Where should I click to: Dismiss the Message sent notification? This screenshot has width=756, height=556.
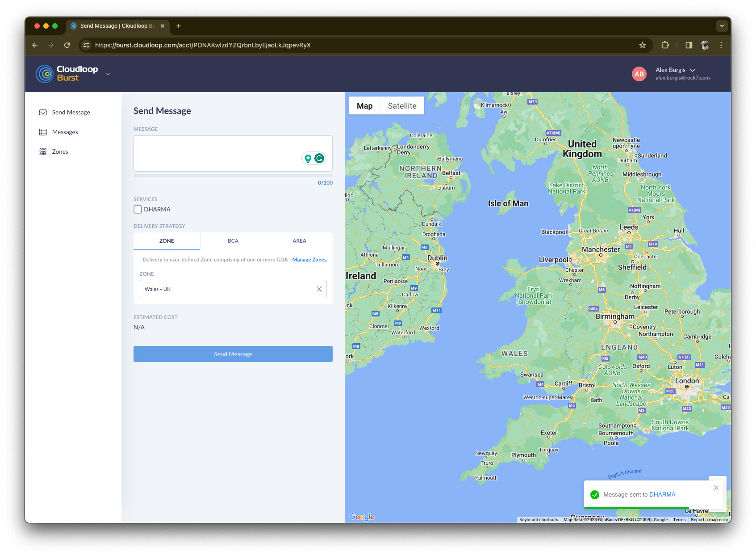pyautogui.click(x=716, y=488)
